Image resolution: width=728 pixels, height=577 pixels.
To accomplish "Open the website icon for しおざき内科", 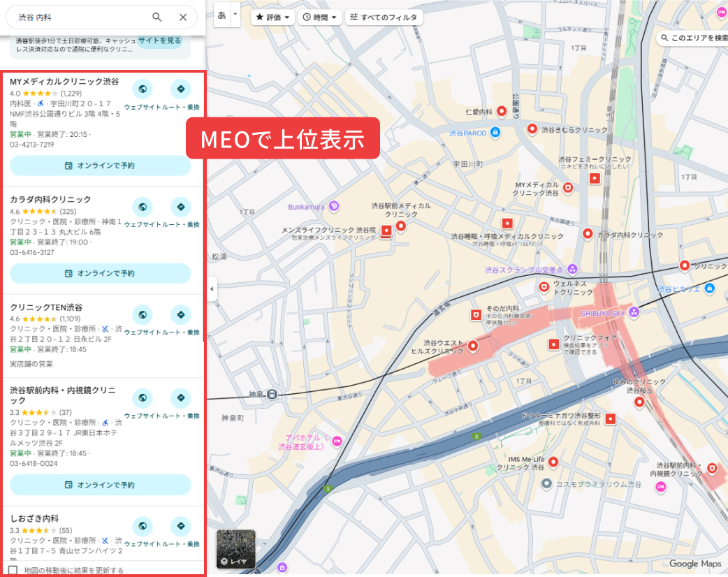I will point(143,525).
